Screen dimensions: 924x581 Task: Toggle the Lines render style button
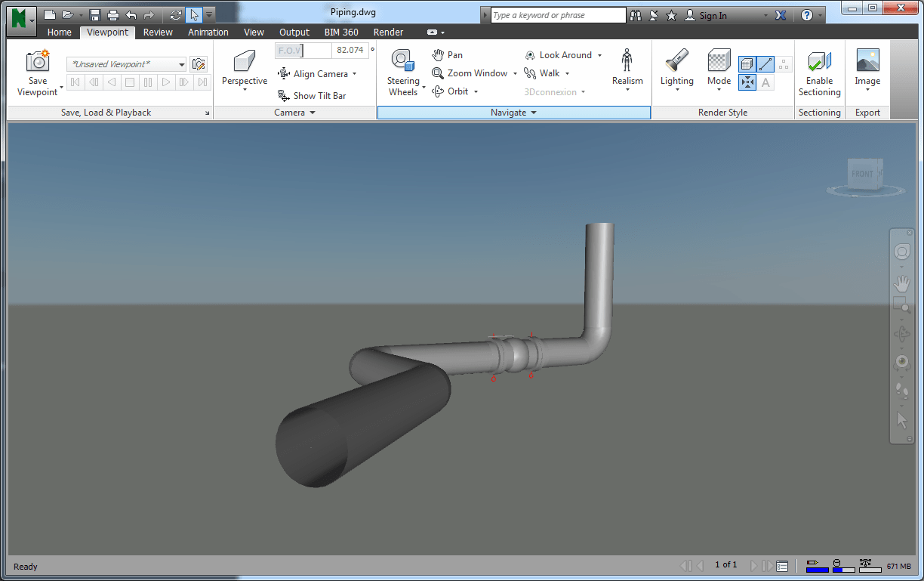[766, 64]
